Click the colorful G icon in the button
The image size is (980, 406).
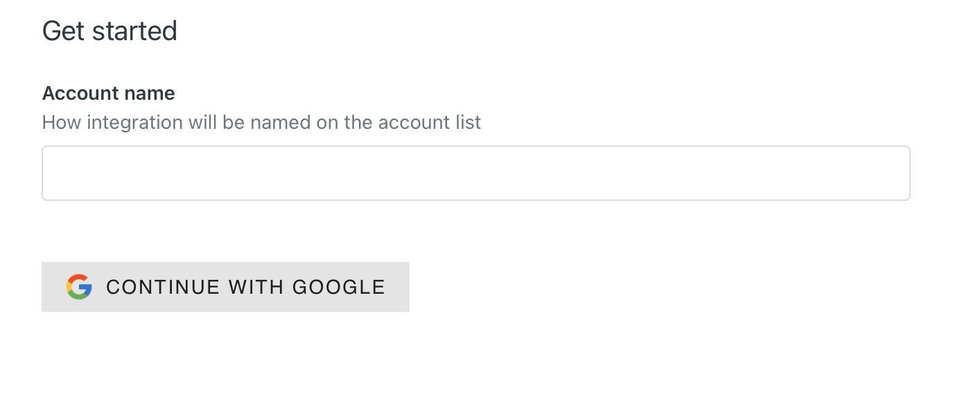pos(79,287)
